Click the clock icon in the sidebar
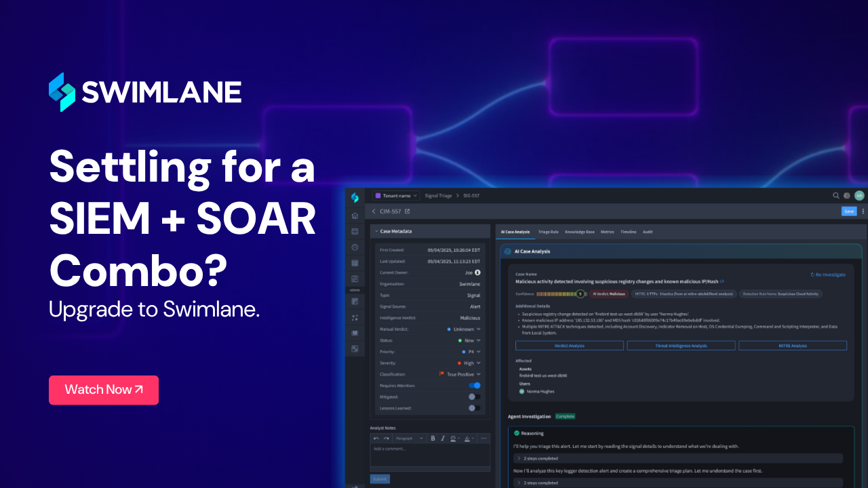Screen dimensions: 868x488 355,247
